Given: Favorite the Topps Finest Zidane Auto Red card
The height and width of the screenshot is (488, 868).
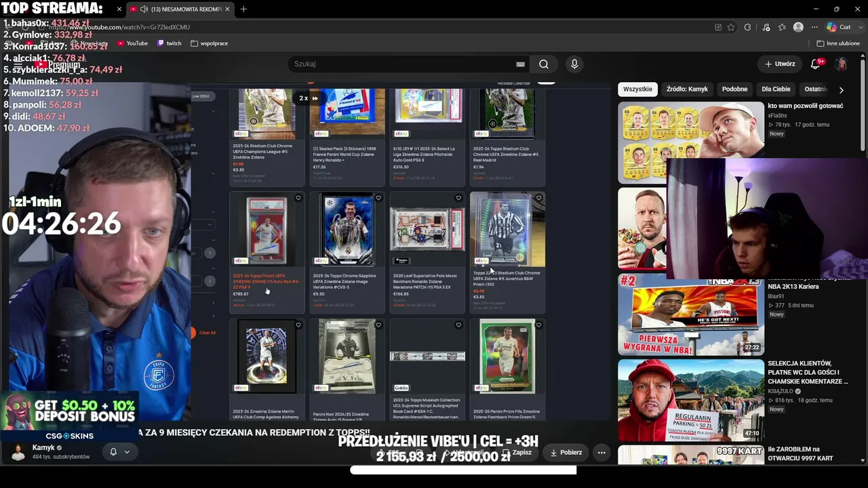Looking at the screenshot, I should tap(298, 198).
